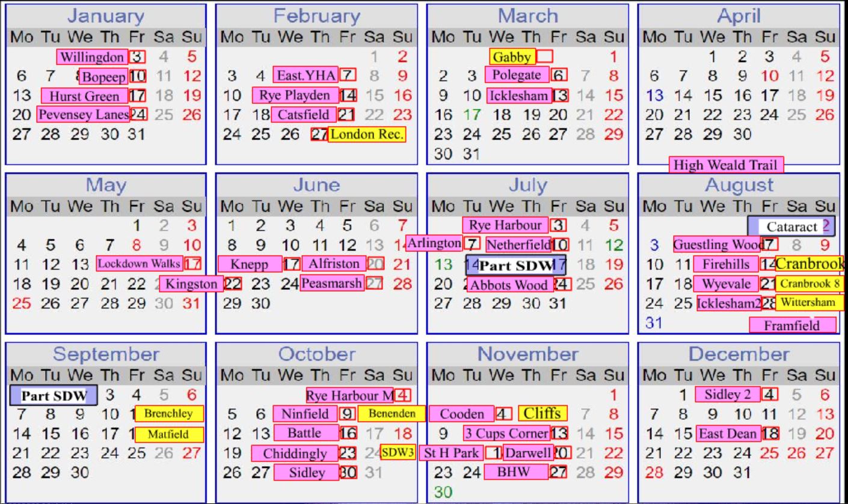Click the Willingdon label in January

[92, 57]
